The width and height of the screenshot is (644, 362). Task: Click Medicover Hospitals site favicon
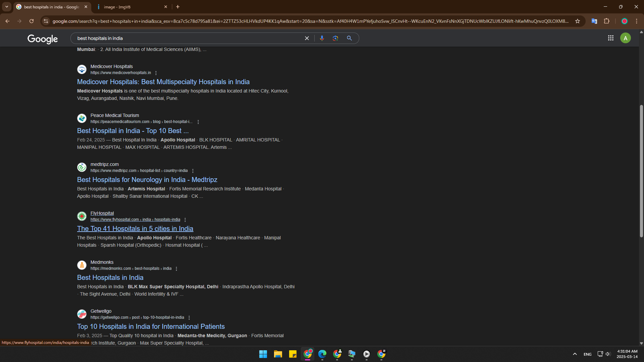82,69
